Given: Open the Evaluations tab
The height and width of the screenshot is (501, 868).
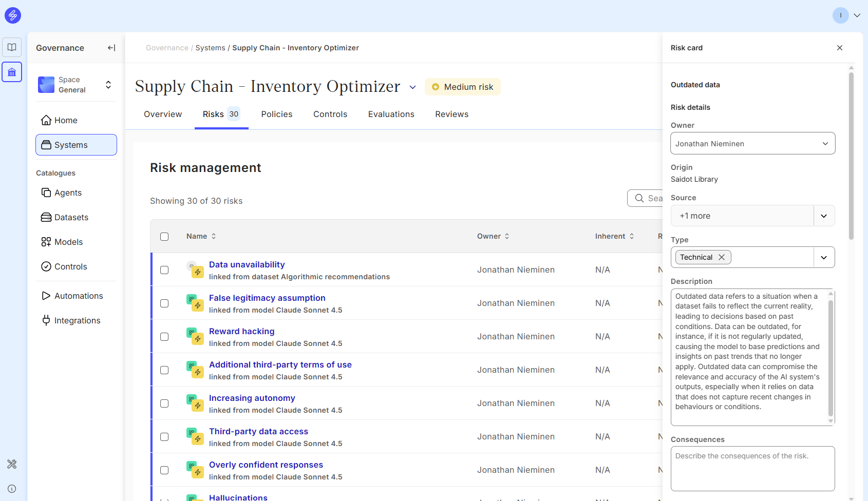Looking at the screenshot, I should pos(391,114).
